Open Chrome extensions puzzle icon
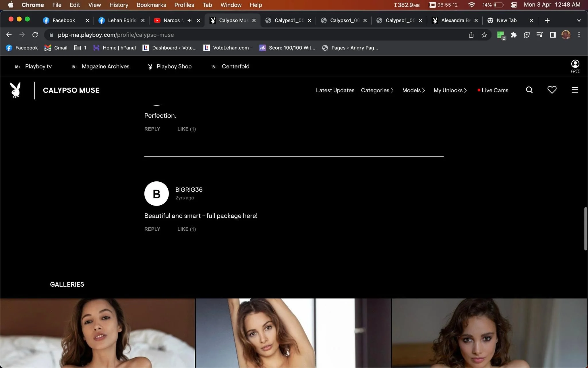 pos(514,35)
